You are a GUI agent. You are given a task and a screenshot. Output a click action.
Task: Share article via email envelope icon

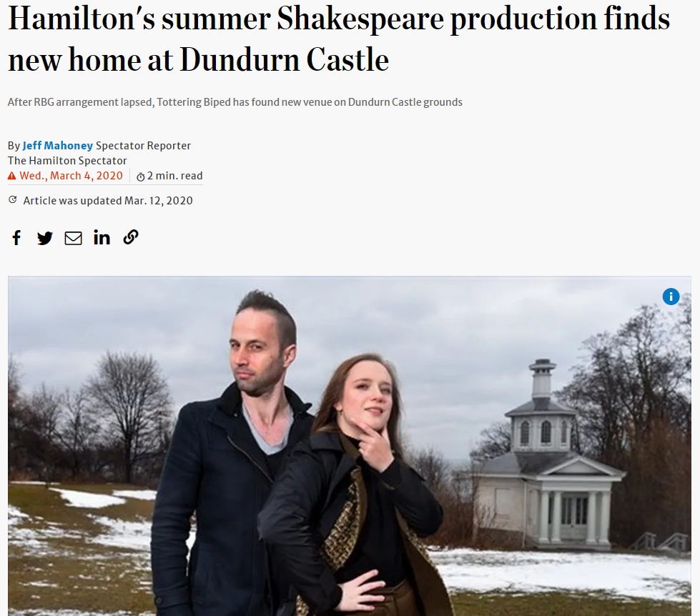tap(73, 238)
